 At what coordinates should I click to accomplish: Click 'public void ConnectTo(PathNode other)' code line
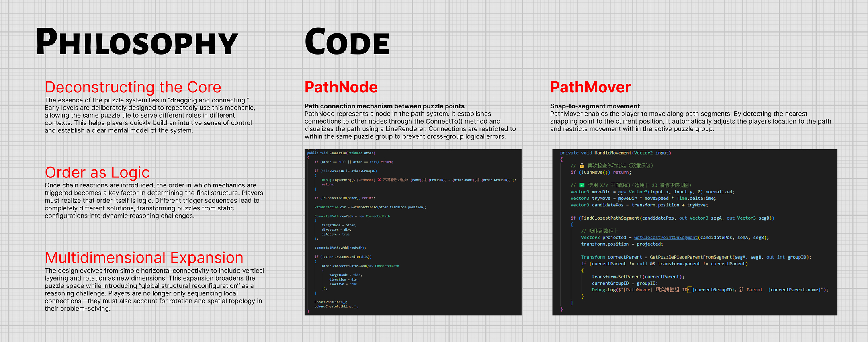[341, 153]
